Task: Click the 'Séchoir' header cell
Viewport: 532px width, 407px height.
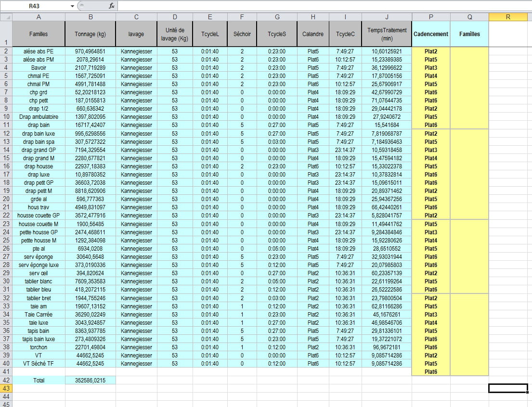Action: coord(242,34)
